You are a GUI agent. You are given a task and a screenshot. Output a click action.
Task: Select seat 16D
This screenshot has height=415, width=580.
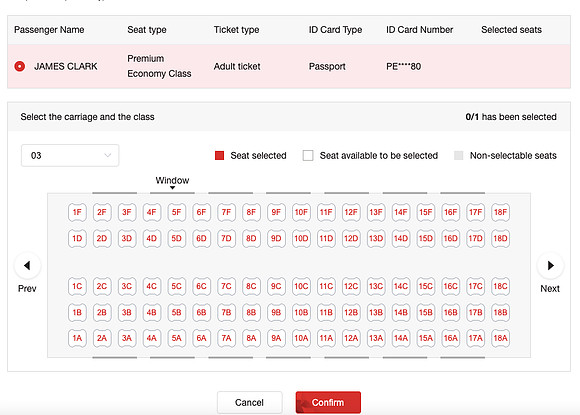click(x=451, y=238)
